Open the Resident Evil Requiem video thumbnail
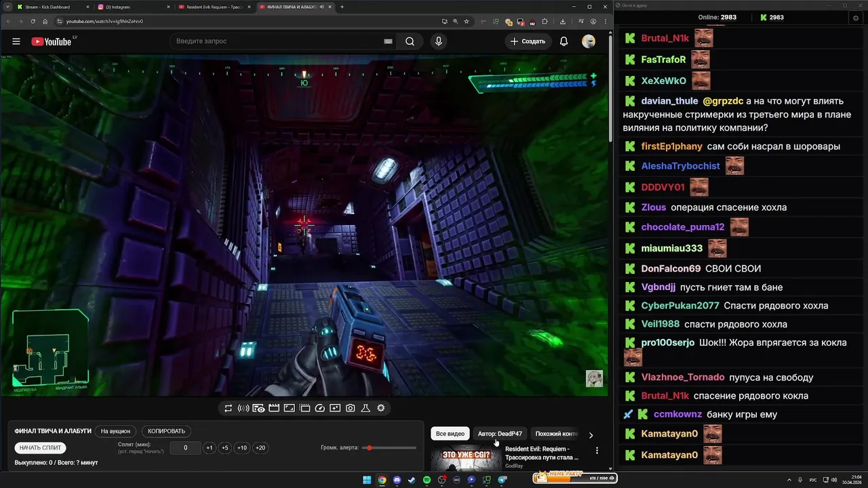The height and width of the screenshot is (488, 868). coord(466,458)
